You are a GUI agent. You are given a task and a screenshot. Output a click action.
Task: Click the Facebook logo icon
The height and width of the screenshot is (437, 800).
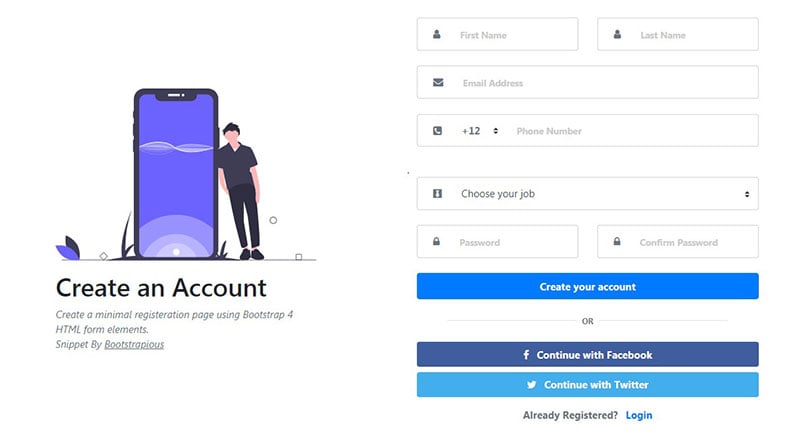point(526,354)
